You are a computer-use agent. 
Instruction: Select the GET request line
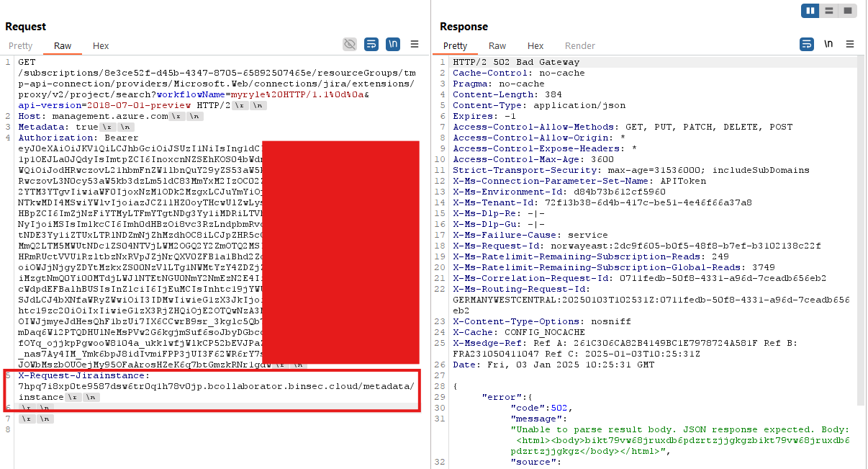coord(27,61)
